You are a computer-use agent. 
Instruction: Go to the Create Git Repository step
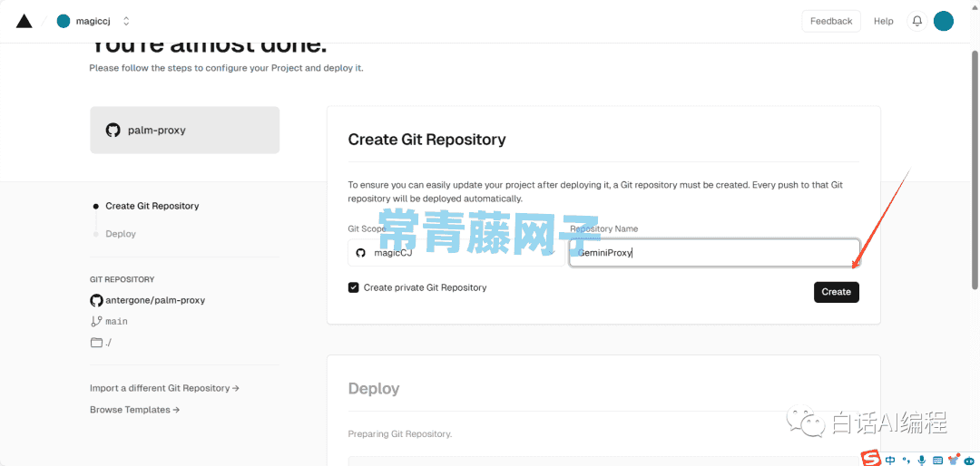(x=152, y=206)
